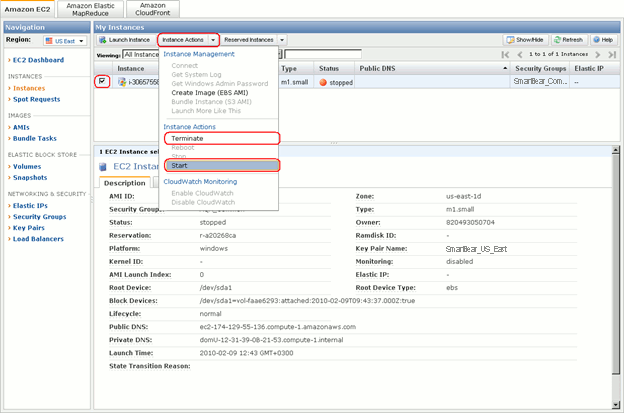Switch to Amazon CloudFront tab
This screenshot has height=414, width=625.
click(x=153, y=9)
